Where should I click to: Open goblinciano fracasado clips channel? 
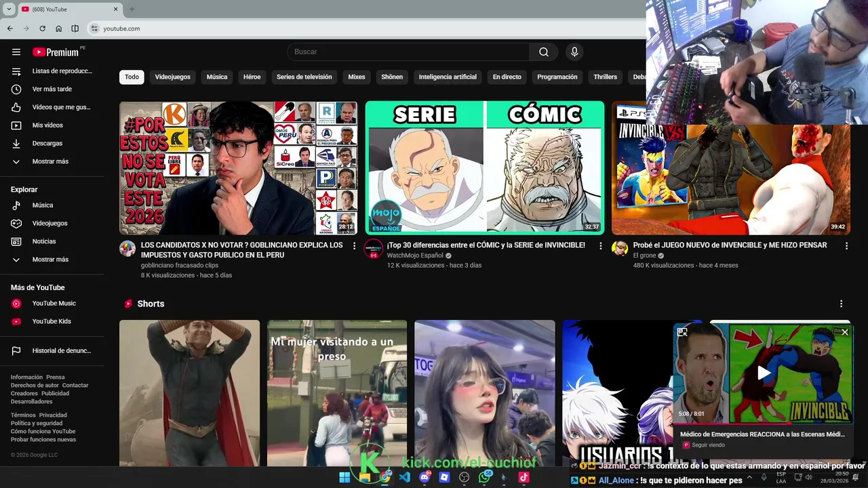pos(180,266)
